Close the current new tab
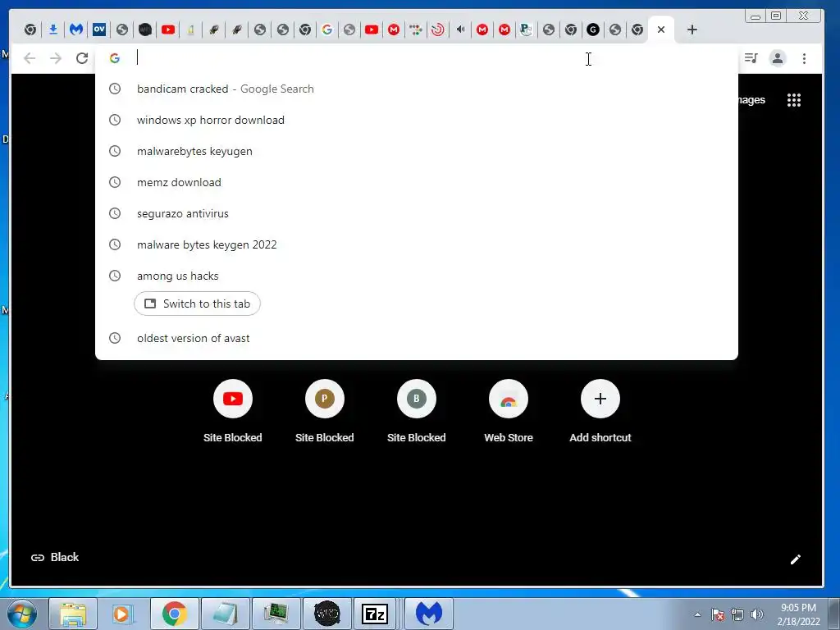This screenshot has height=630, width=840. tap(661, 30)
